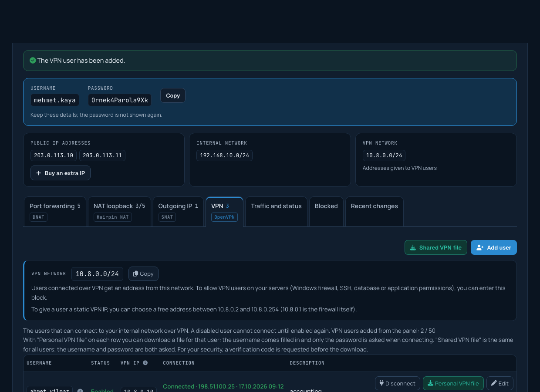Disconnect user ahmet.yilmaz
540x392 pixels.
pyautogui.click(x=398, y=383)
